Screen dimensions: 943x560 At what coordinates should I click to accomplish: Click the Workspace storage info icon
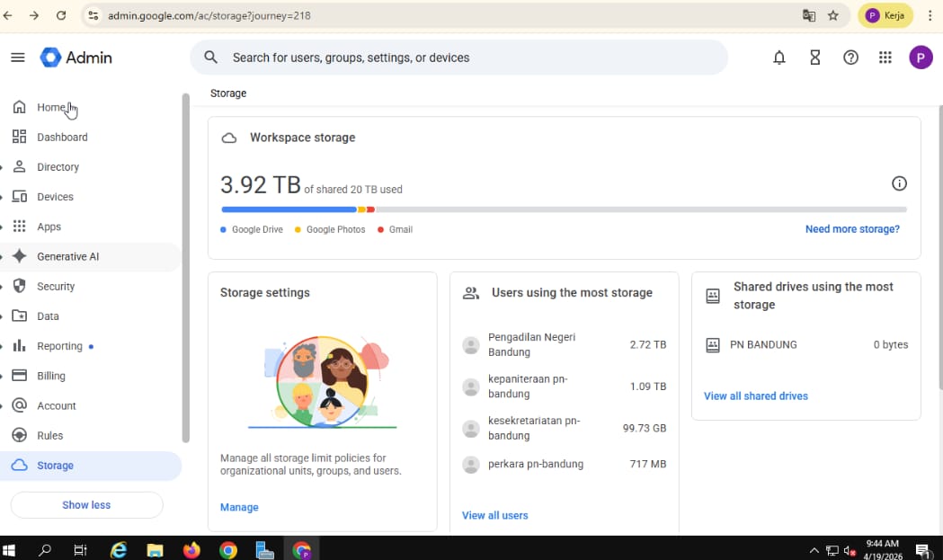[x=899, y=183]
